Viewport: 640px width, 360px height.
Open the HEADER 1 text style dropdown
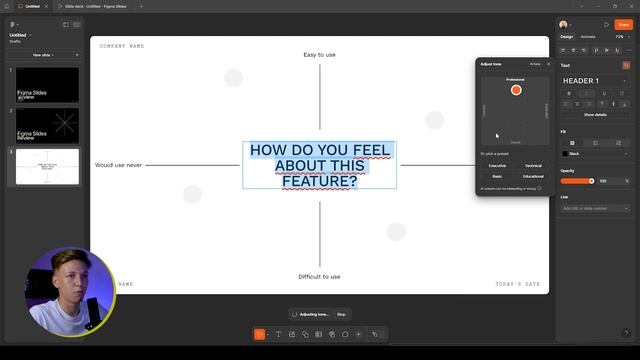pos(595,81)
